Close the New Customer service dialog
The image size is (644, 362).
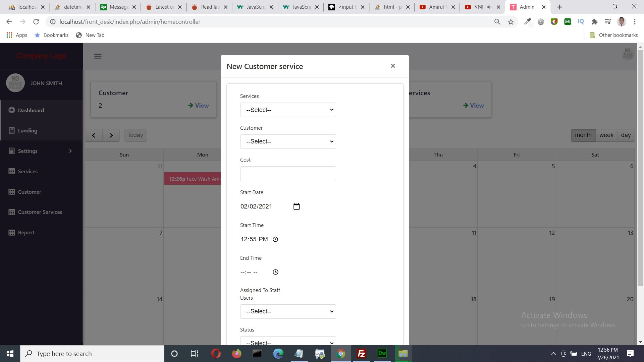click(x=393, y=66)
